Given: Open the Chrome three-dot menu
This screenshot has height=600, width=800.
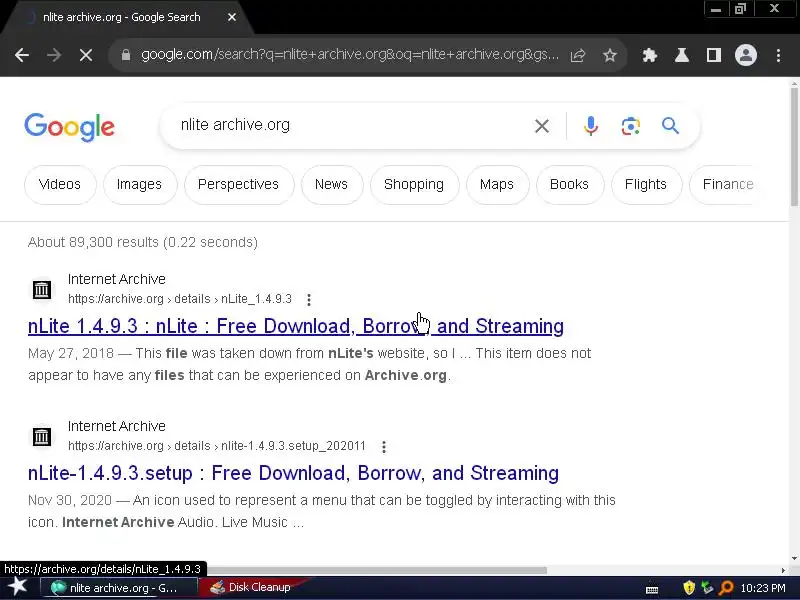Looking at the screenshot, I should point(779,55).
